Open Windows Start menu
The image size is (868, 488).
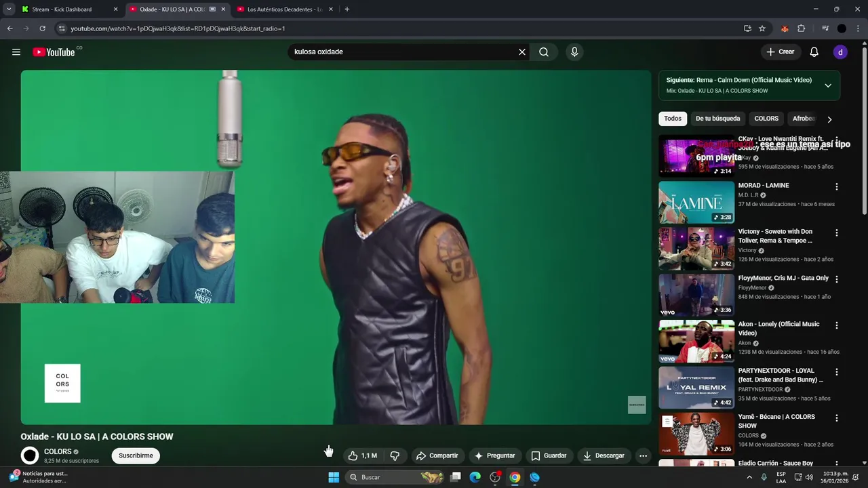click(334, 477)
